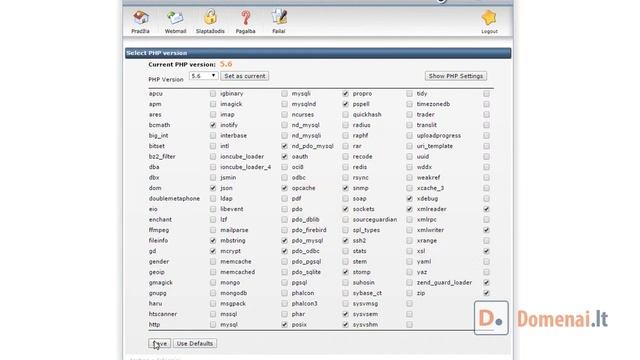Image resolution: width=640 pixels, height=360 pixels.
Task: Uncheck the posix extension checkbox
Action: click(x=346, y=324)
